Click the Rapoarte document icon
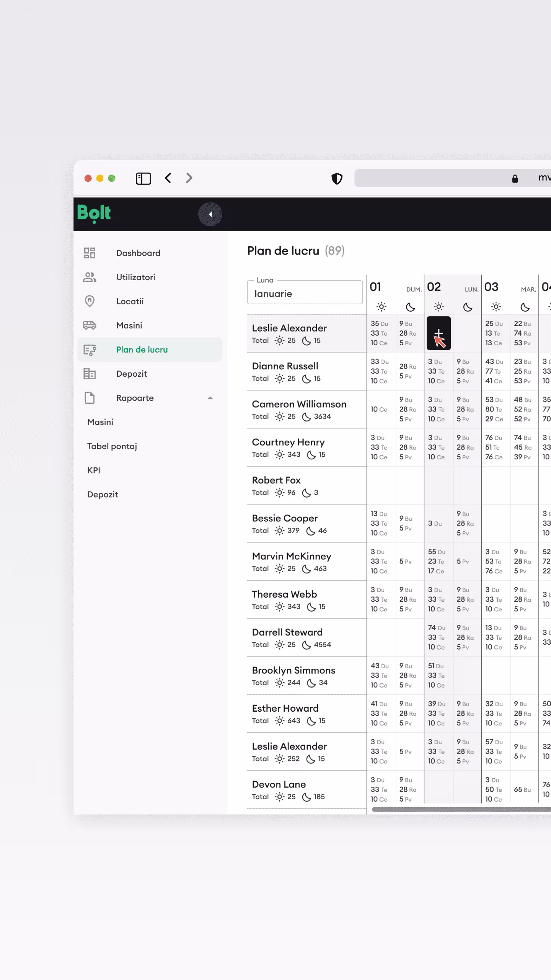Viewport: 551px width, 980px height. 90,398
